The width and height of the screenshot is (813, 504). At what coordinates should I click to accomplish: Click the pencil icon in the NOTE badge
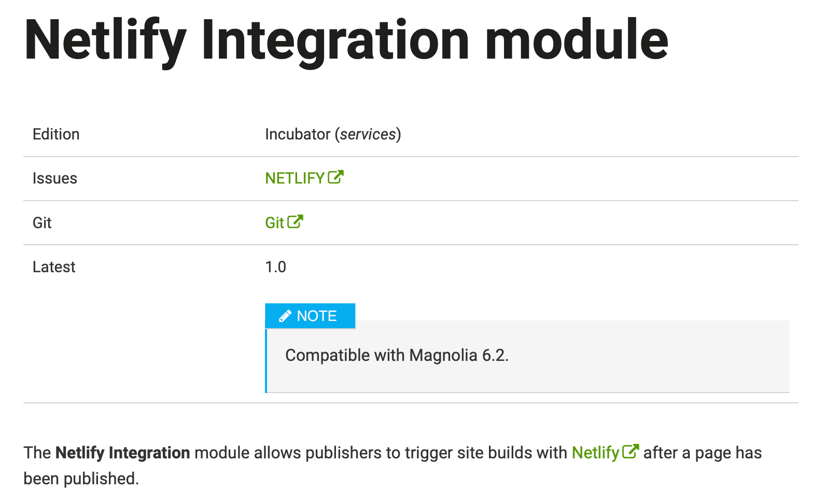pyautogui.click(x=285, y=316)
